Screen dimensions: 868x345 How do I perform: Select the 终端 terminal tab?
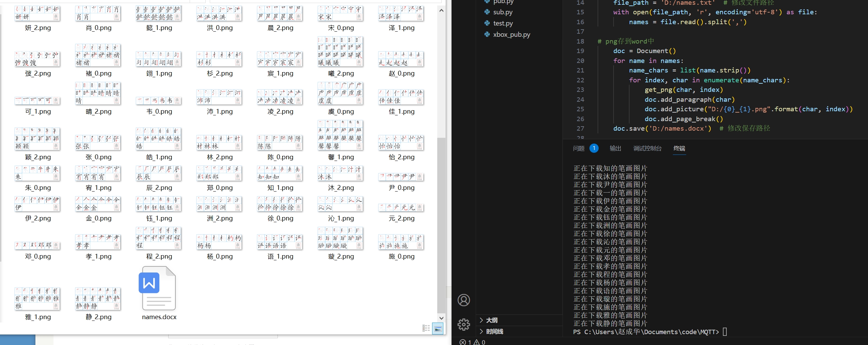pos(679,148)
